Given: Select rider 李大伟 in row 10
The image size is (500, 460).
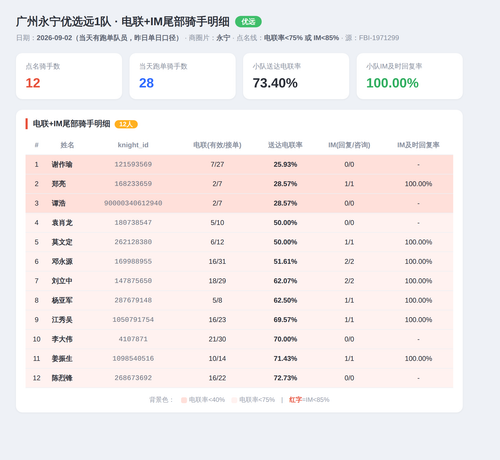Looking at the screenshot, I should tap(62, 339).
